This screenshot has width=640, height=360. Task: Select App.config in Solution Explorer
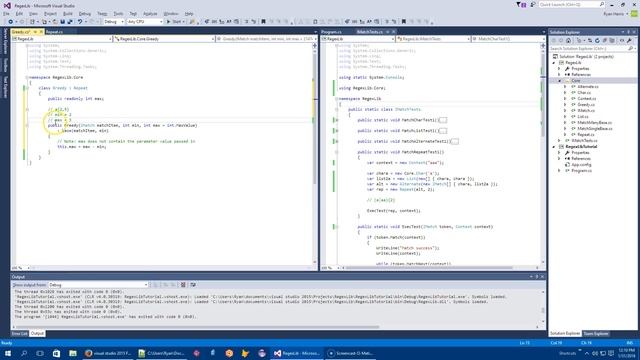(581, 164)
